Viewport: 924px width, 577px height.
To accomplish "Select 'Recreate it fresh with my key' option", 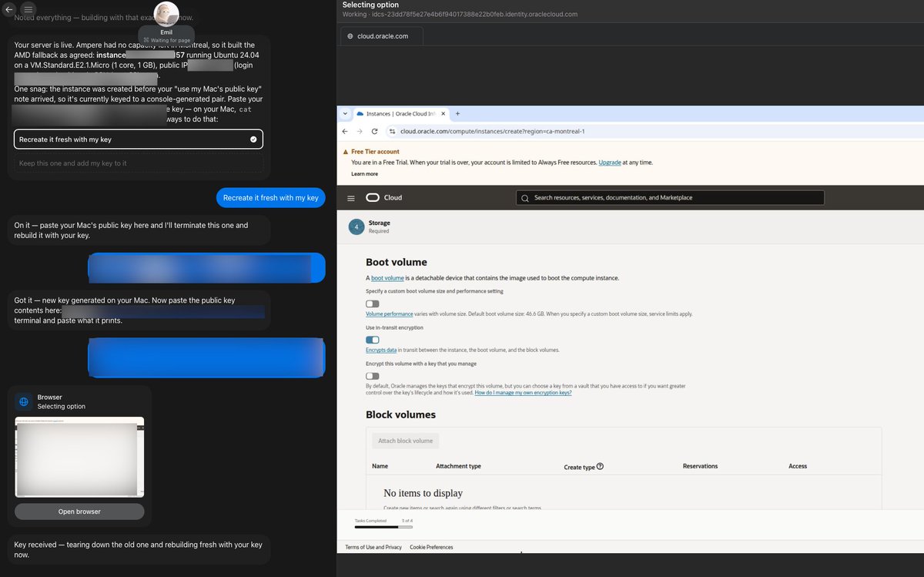I will [x=139, y=139].
